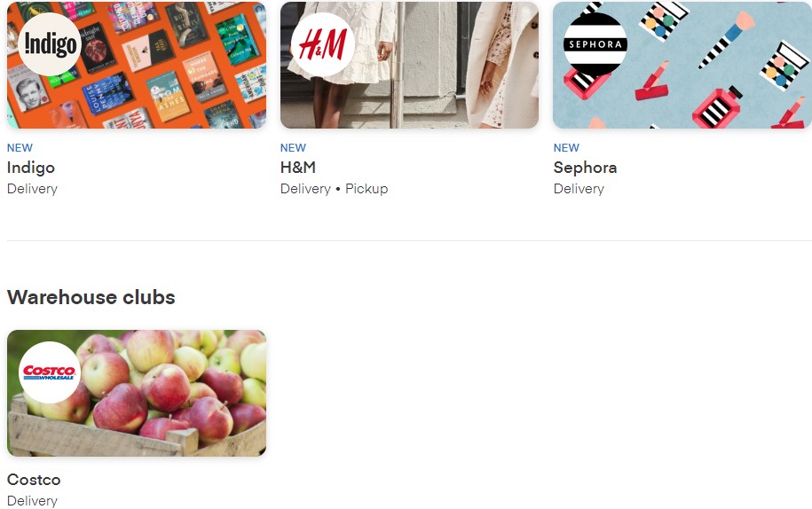The image size is (812, 509).
Task: Click the Delivery text under Indigo
Action: point(32,190)
